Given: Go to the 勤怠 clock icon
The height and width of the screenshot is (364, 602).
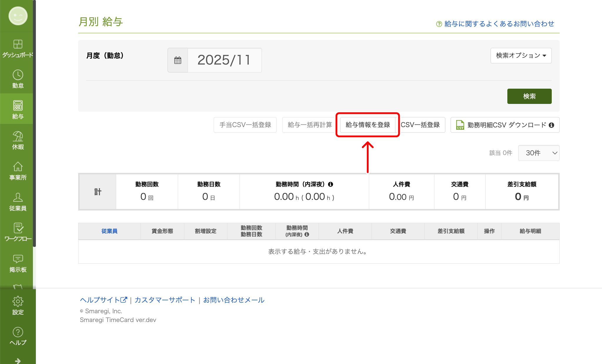Looking at the screenshot, I should pyautogui.click(x=18, y=75).
